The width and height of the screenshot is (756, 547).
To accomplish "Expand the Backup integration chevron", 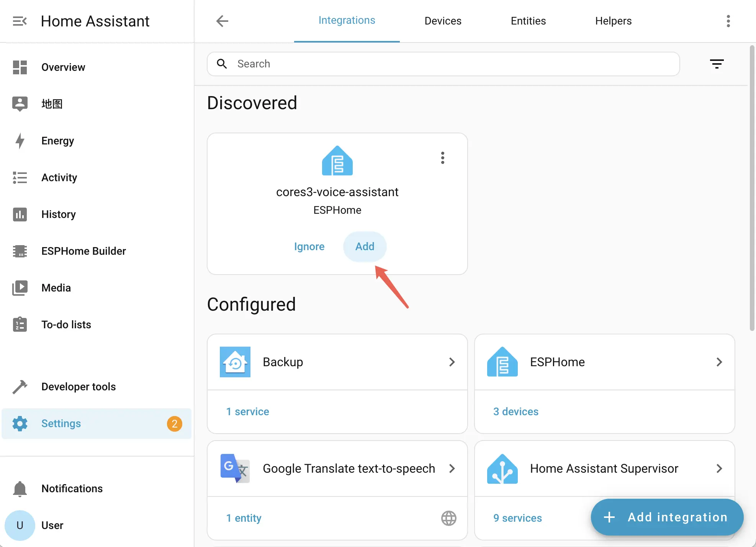I will (452, 362).
